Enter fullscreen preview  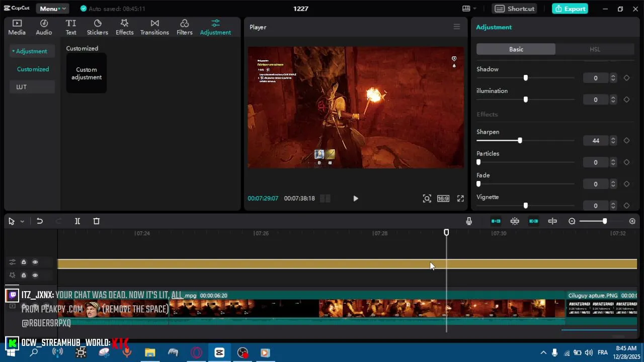pyautogui.click(x=460, y=199)
